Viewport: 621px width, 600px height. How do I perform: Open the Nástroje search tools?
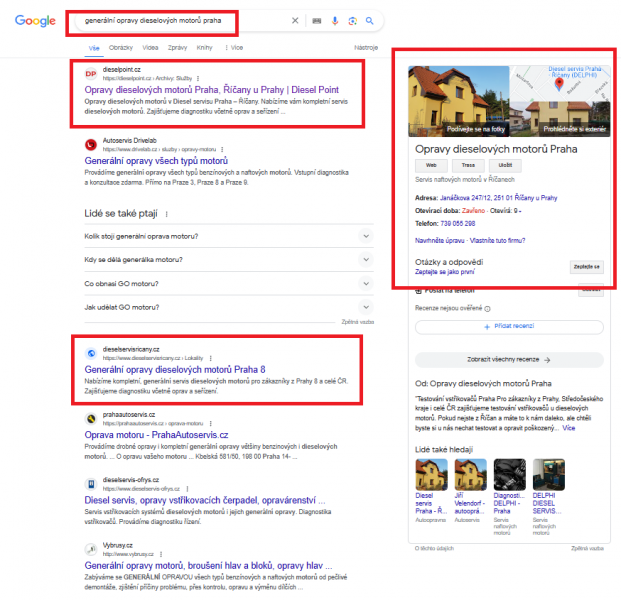click(x=366, y=48)
